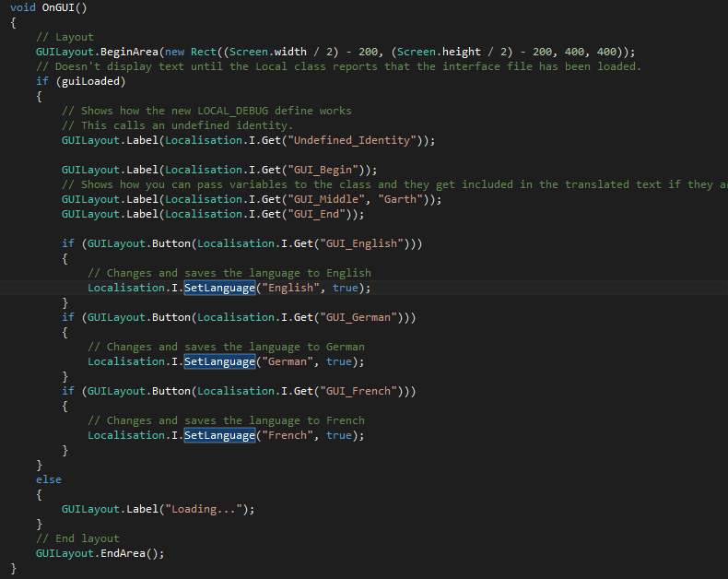The height and width of the screenshot is (579, 728).
Task: Click the "Loading..." string literal
Action: (x=204, y=509)
